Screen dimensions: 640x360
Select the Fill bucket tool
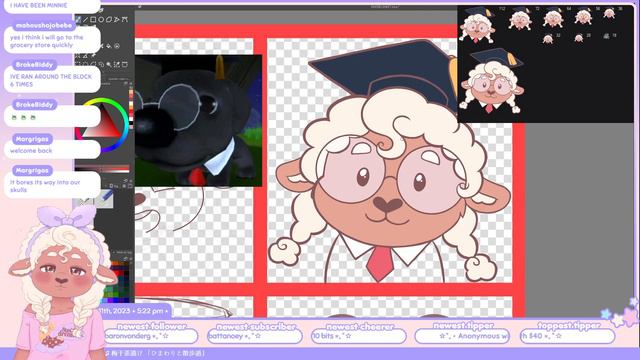(x=109, y=46)
